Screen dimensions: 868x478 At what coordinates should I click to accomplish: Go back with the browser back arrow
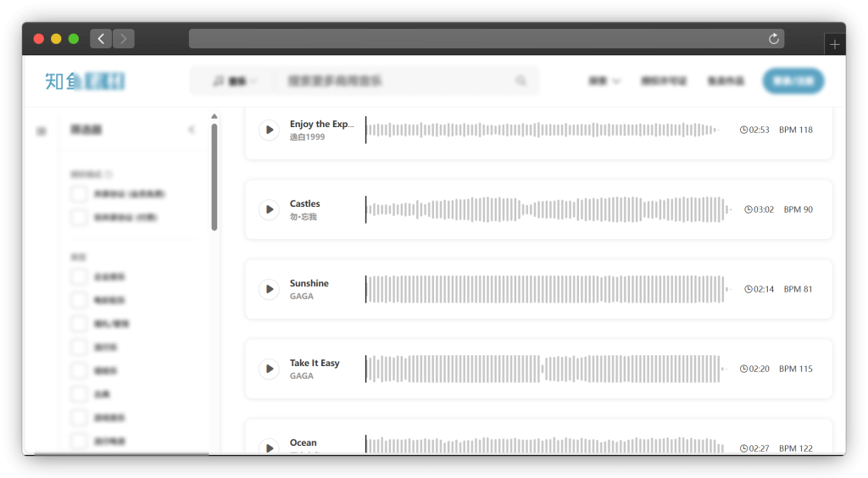click(102, 39)
